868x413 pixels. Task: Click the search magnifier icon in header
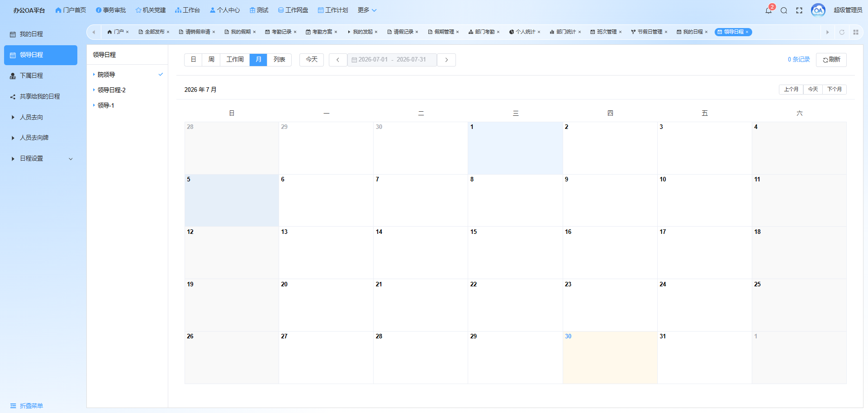[x=784, y=10]
